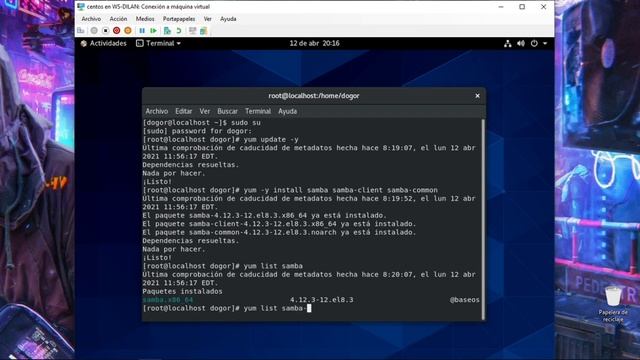
Task: Toggle the enhanced session mode icon
Action: pyautogui.click(x=192, y=31)
